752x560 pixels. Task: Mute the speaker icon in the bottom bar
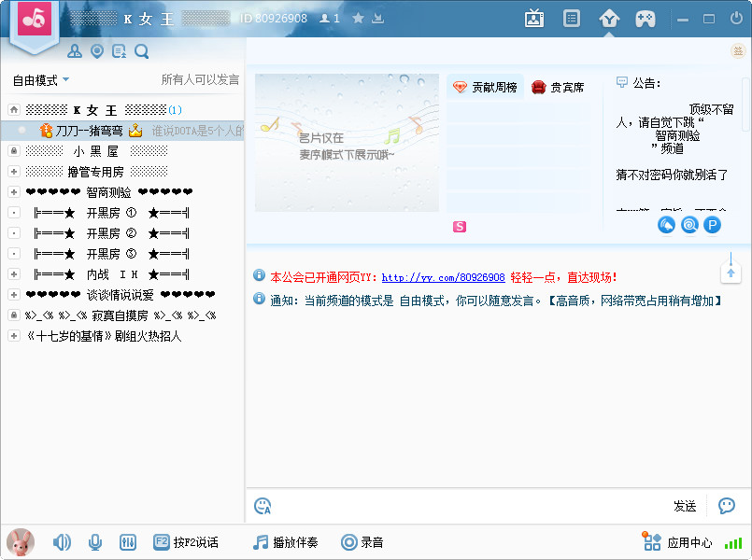pos(61,541)
